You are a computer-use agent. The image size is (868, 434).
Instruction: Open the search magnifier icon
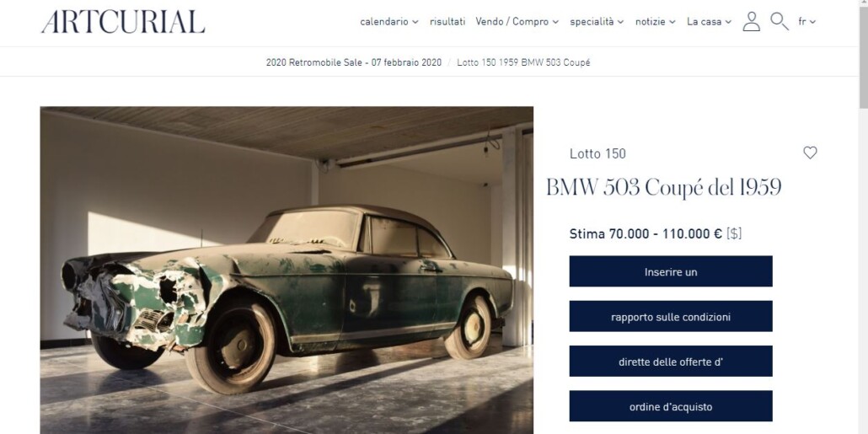click(780, 22)
